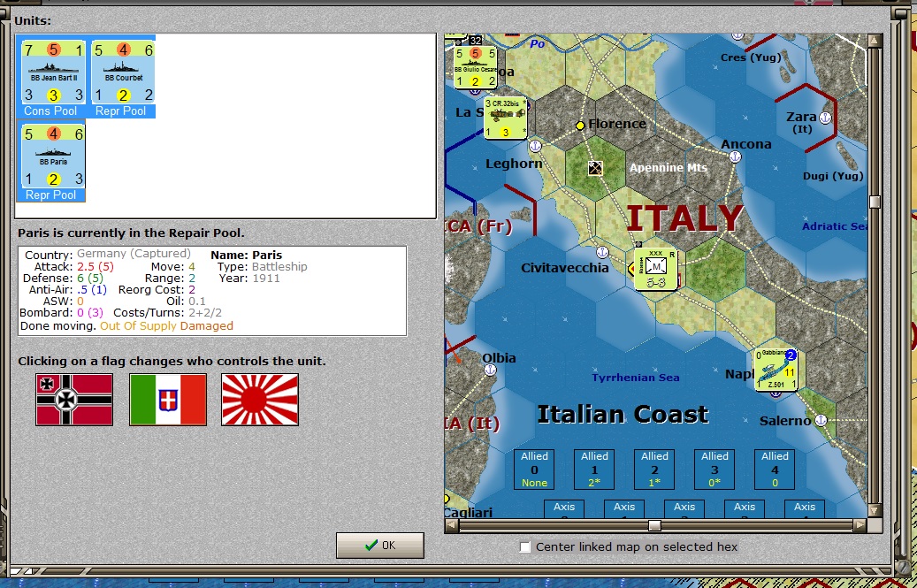The height and width of the screenshot is (588, 917).
Task: Click the map's vertical scrollbar down arrow
Action: click(875, 510)
